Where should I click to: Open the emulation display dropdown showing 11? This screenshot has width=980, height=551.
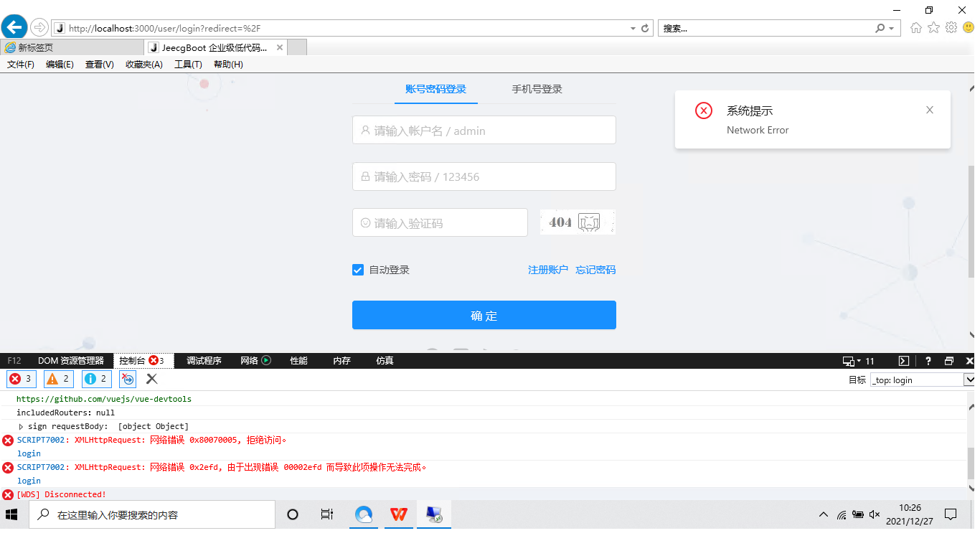click(x=858, y=361)
